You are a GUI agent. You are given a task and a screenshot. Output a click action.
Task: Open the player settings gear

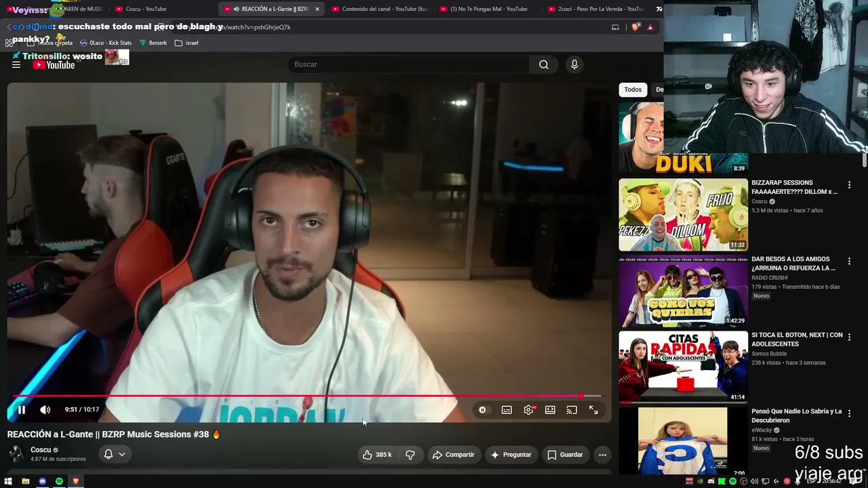coord(528,410)
